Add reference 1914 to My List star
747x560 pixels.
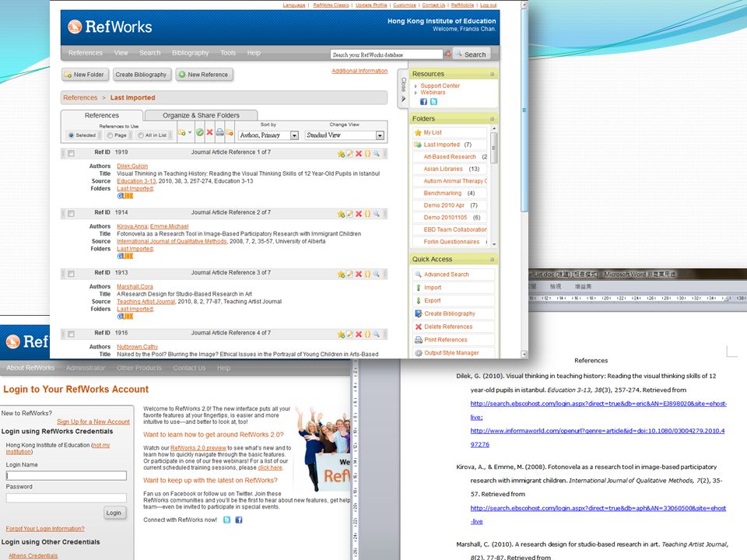pos(341,215)
